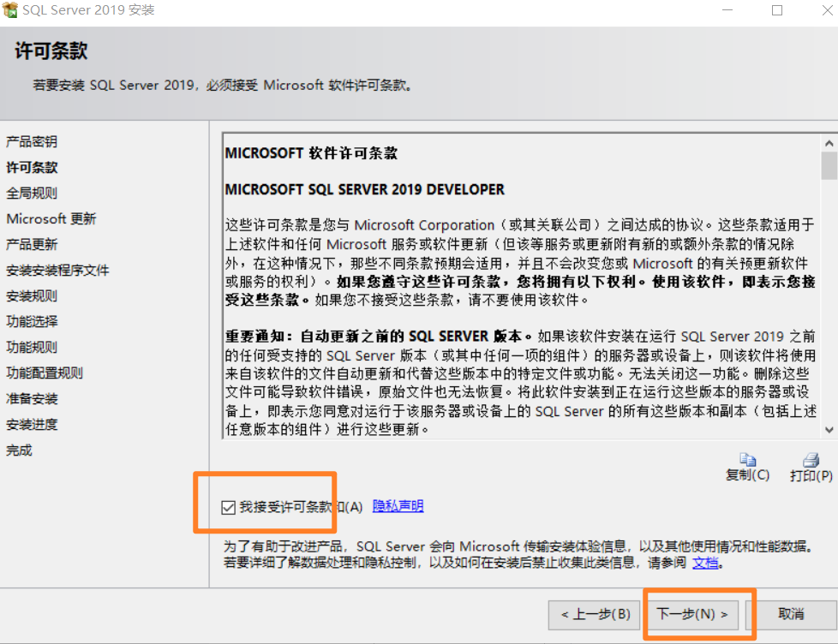The image size is (838, 644).
Task: Select 安装进度 step in sidebar
Action: [32, 425]
